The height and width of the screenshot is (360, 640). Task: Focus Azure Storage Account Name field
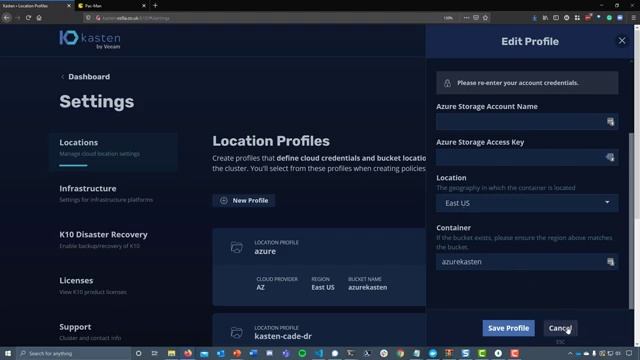(x=527, y=122)
